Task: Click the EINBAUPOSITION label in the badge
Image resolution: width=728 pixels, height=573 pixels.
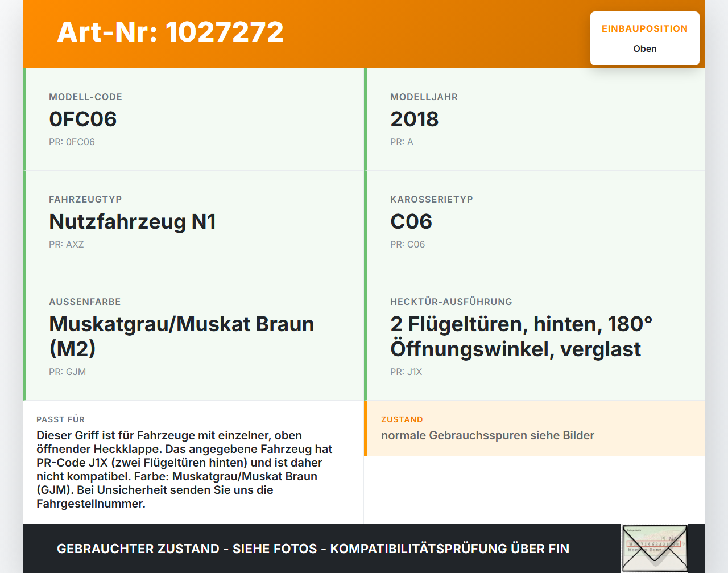Action: point(645,29)
